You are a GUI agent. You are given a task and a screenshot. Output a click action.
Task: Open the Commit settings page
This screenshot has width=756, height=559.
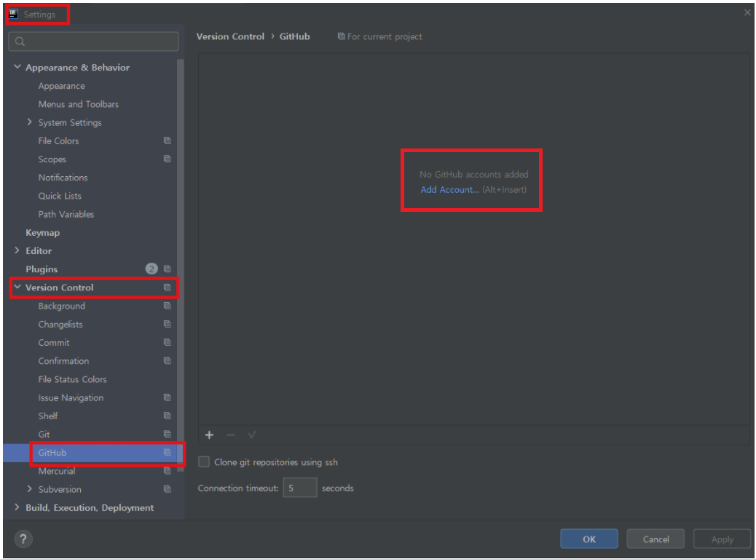tap(54, 343)
